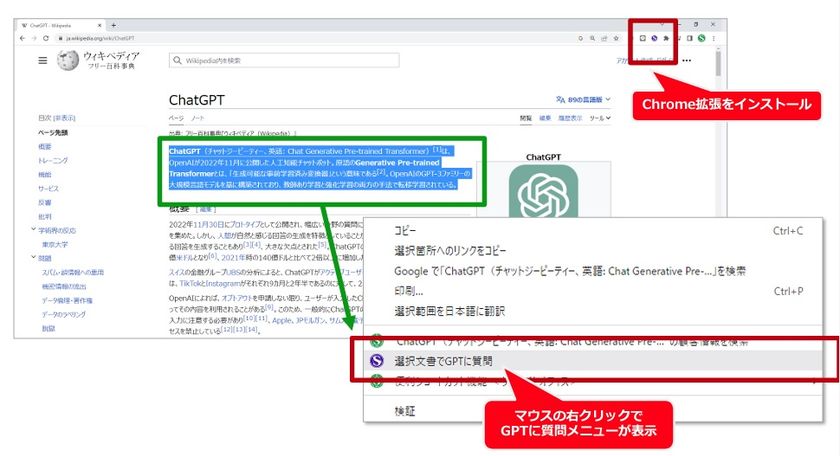Open the Extensions puzzle piece menu

click(x=666, y=39)
